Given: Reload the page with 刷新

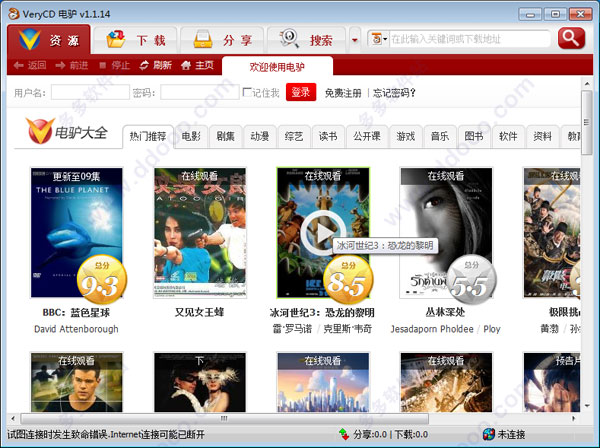Looking at the screenshot, I should 155,65.
